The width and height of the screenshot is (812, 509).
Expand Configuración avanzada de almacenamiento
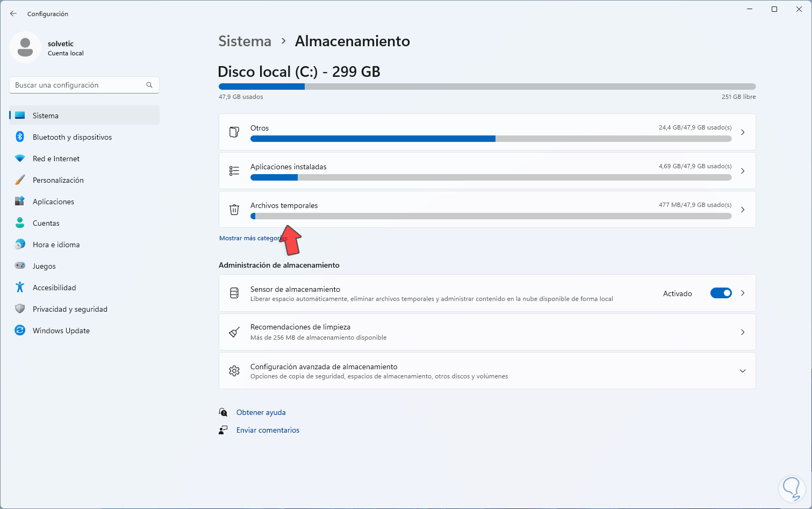(x=743, y=371)
